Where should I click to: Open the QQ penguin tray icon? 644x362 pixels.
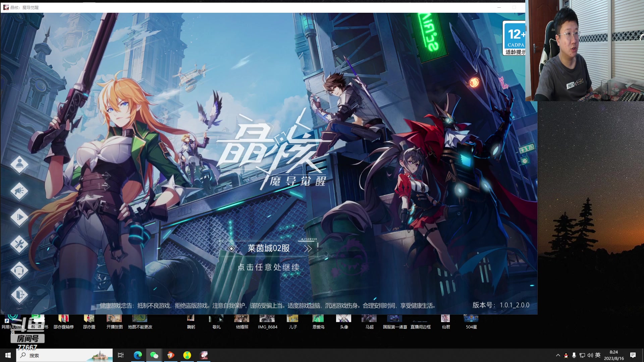coord(566,355)
